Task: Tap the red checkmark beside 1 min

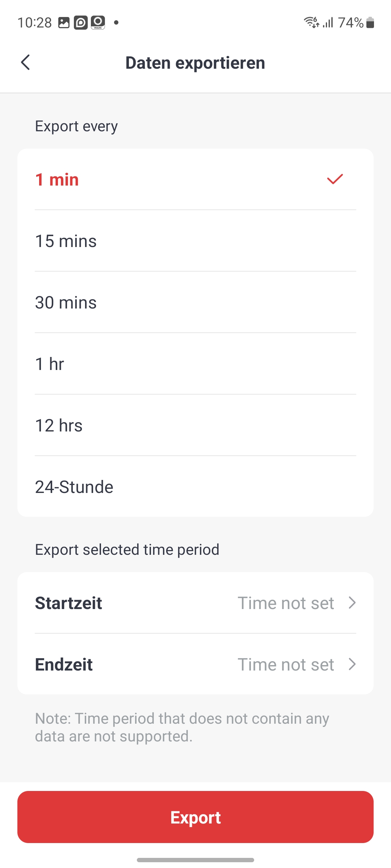Action: (335, 179)
